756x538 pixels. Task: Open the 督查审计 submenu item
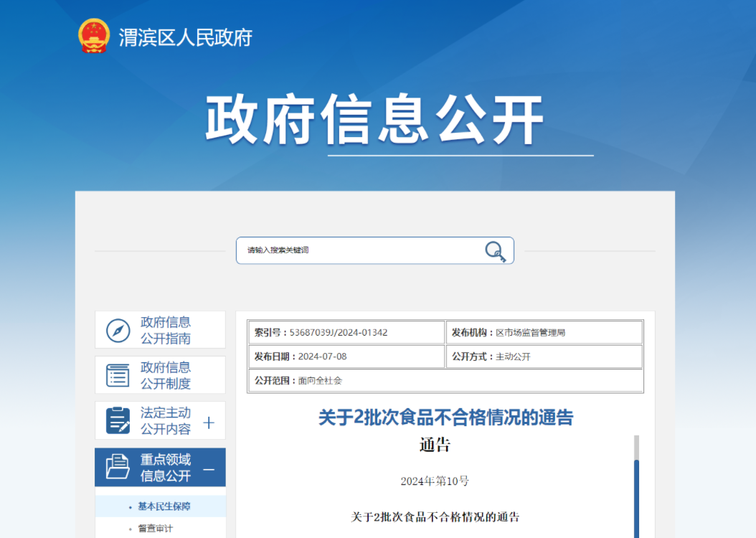point(156,529)
